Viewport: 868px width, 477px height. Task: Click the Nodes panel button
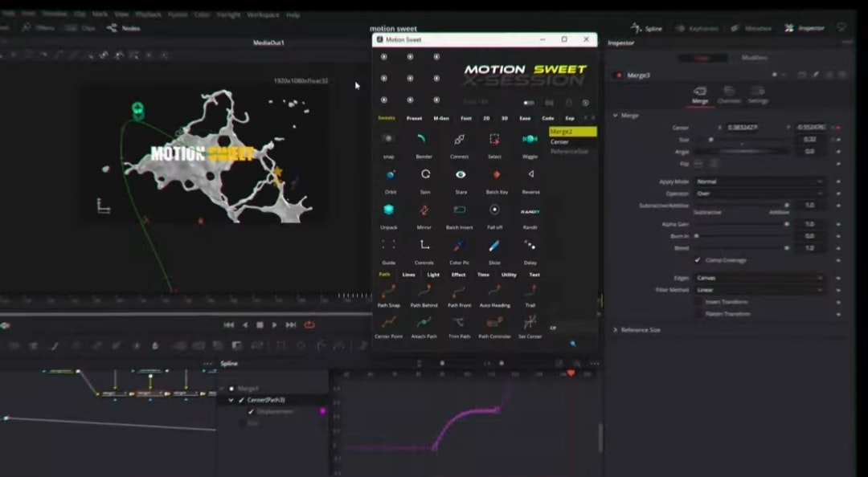[x=124, y=28]
